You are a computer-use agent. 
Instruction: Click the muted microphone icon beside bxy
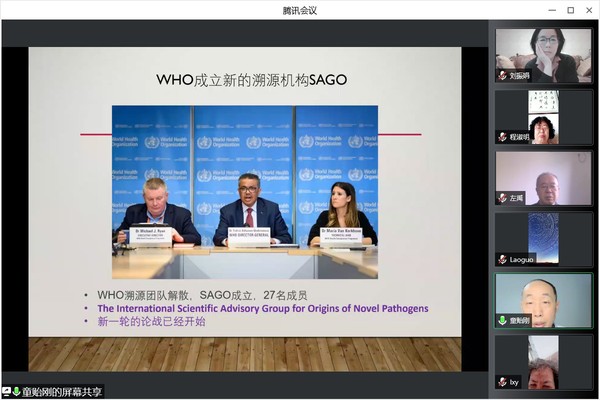[x=502, y=382]
